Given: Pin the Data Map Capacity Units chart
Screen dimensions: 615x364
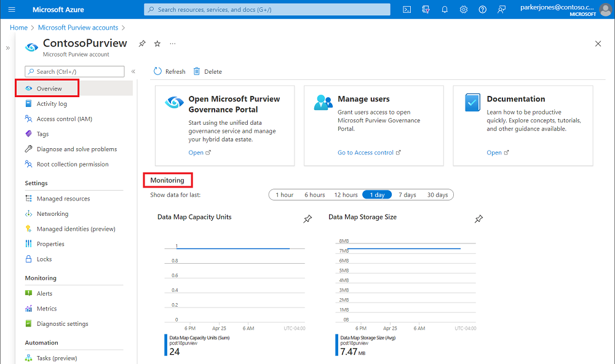Looking at the screenshot, I should pyautogui.click(x=307, y=218).
